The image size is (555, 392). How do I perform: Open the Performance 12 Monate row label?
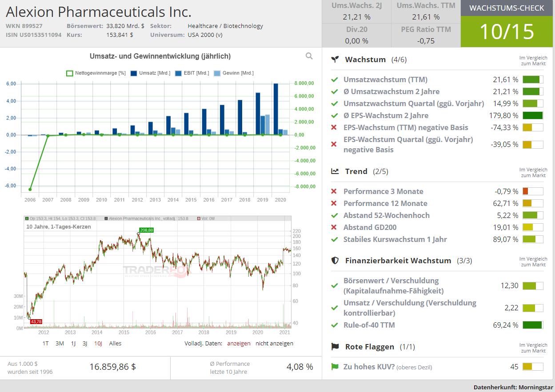[385, 203]
